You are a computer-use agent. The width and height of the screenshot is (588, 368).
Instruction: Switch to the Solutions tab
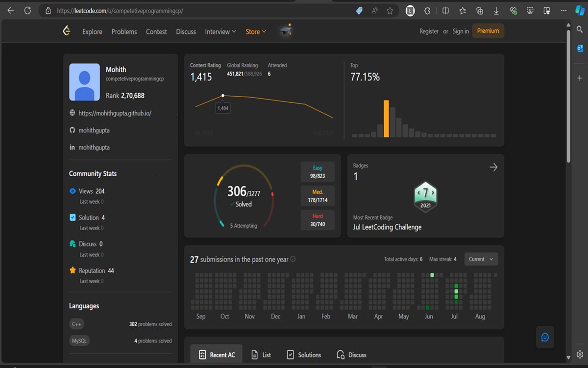[x=303, y=354]
